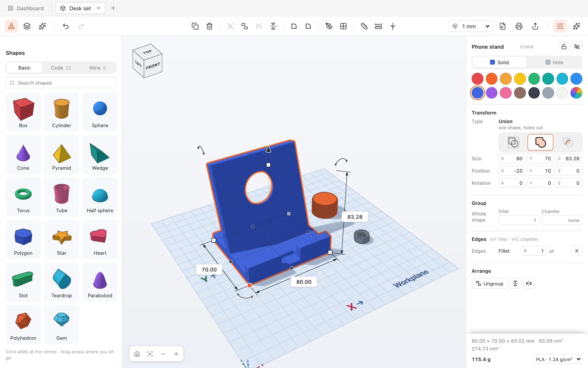
Task: Select the toolbar fillet corner tool
Action: point(294,26)
